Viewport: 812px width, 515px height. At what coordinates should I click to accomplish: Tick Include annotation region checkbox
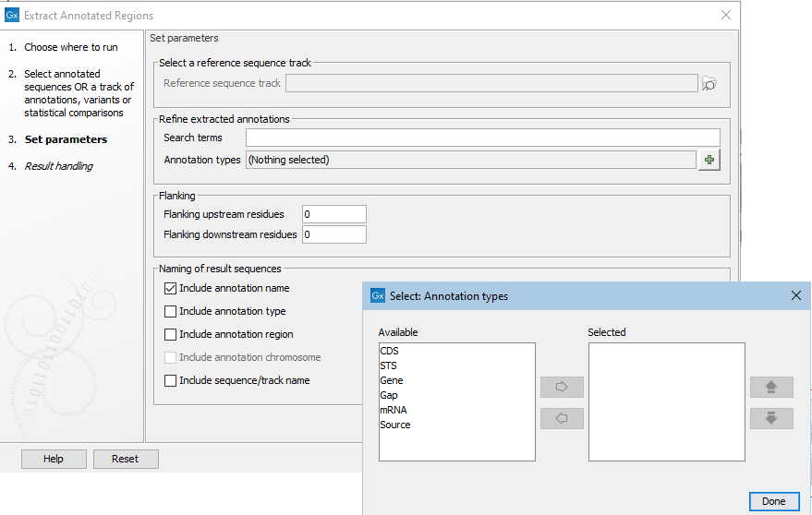point(170,335)
